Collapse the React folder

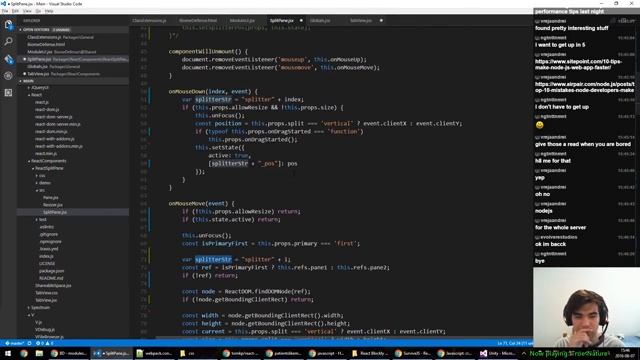35,95
